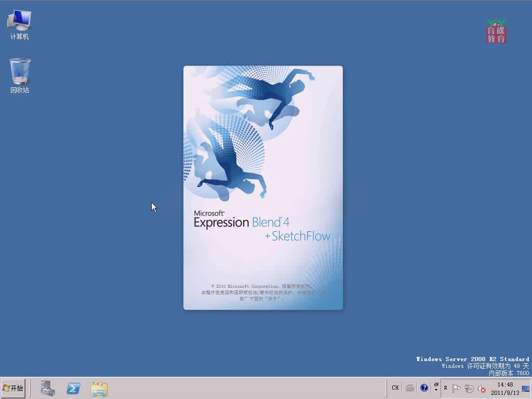Show hidden notification area icons
The image size is (532, 399).
coord(445,388)
